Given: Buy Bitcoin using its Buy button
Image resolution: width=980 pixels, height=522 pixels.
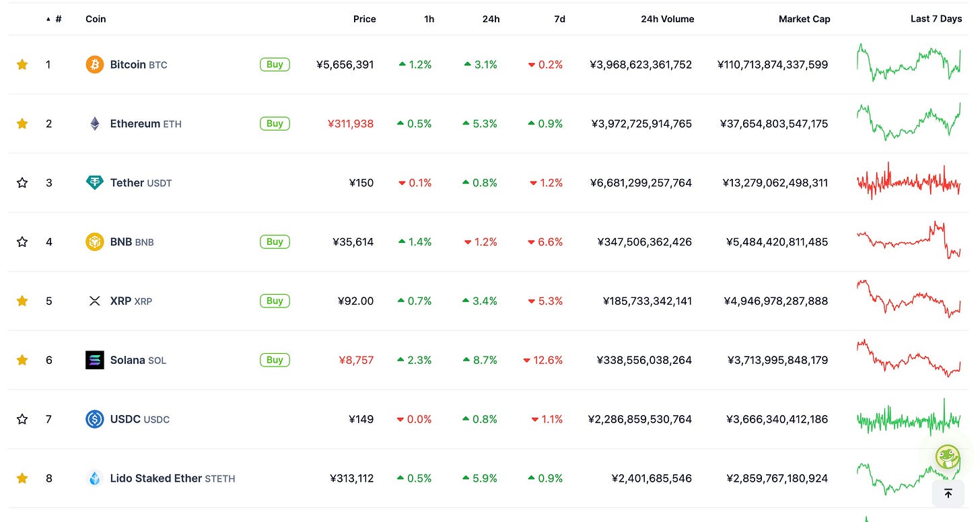Looking at the screenshot, I should [x=275, y=65].
